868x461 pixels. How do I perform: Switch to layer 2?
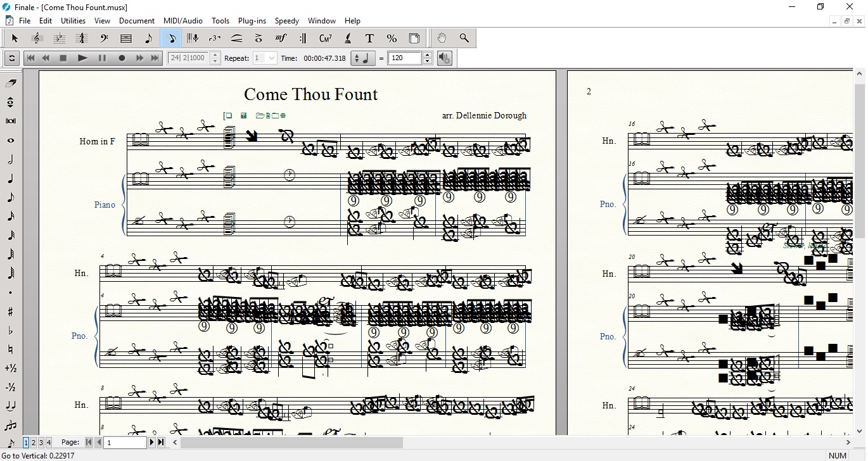click(34, 443)
